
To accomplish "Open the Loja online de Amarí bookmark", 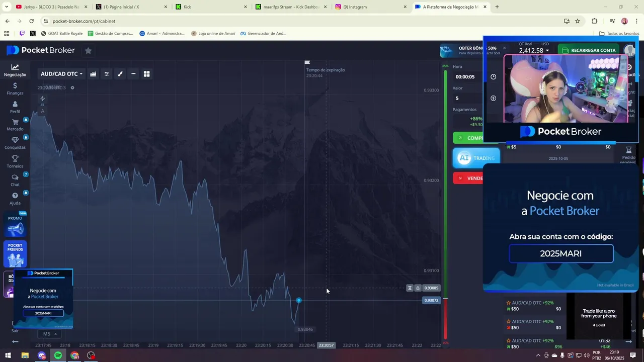I will 213,34.
